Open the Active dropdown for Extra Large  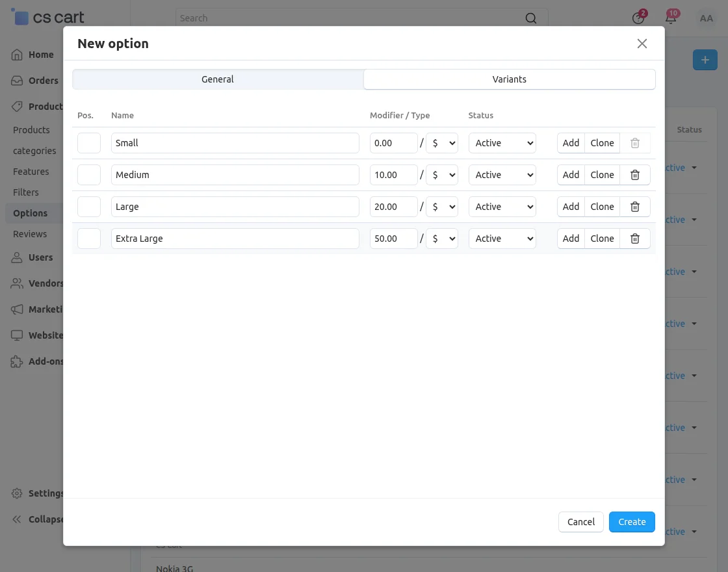tap(502, 238)
